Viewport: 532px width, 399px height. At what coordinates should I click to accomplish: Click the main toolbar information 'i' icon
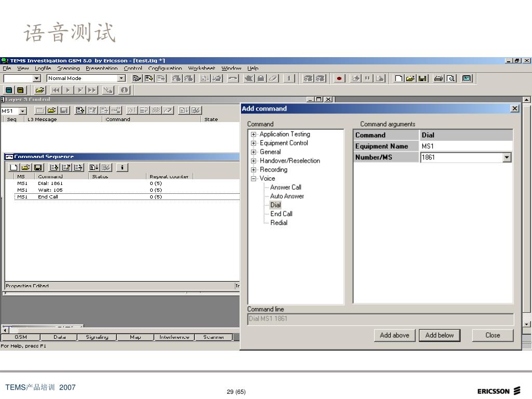289,78
